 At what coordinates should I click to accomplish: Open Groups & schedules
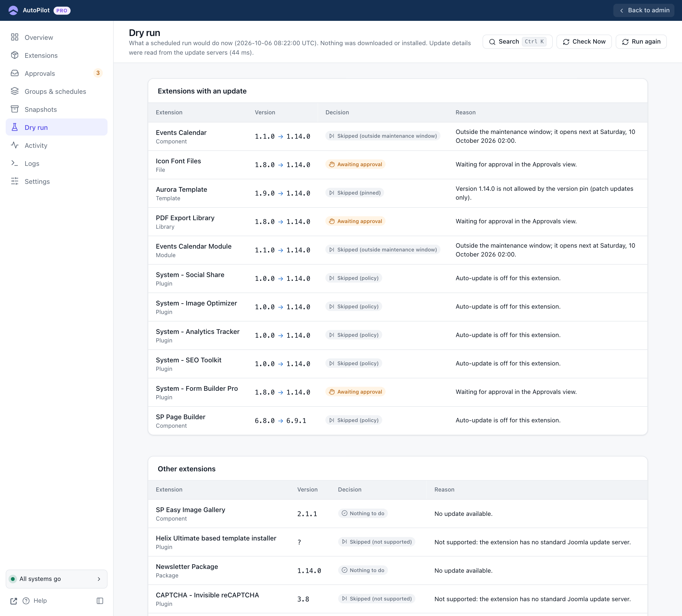point(57,91)
